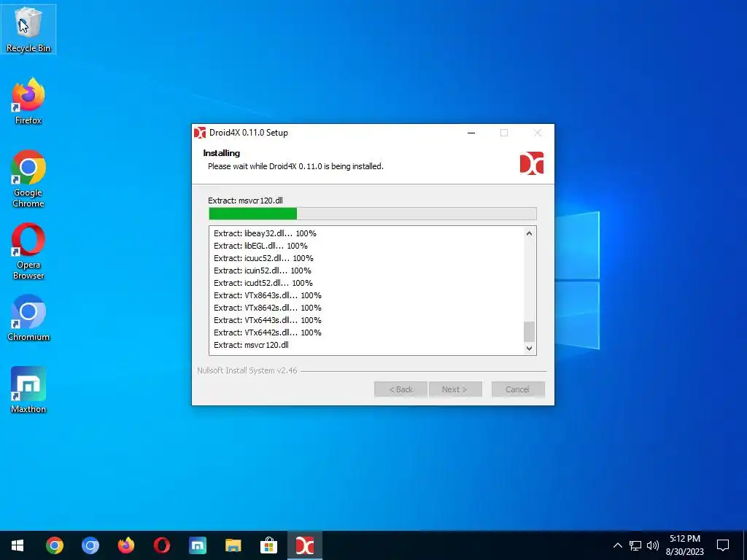Click the install log scrollbar thumb
The height and width of the screenshot is (560, 747).
point(530,332)
